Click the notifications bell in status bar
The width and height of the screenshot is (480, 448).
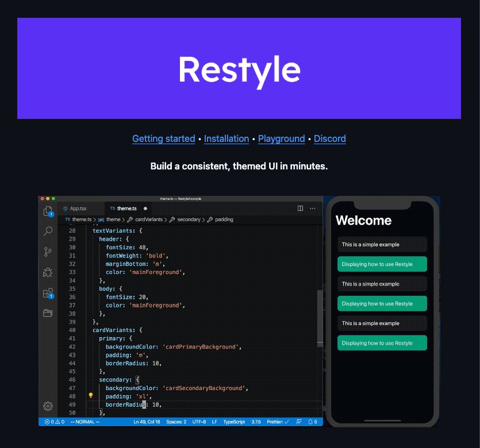click(310, 422)
